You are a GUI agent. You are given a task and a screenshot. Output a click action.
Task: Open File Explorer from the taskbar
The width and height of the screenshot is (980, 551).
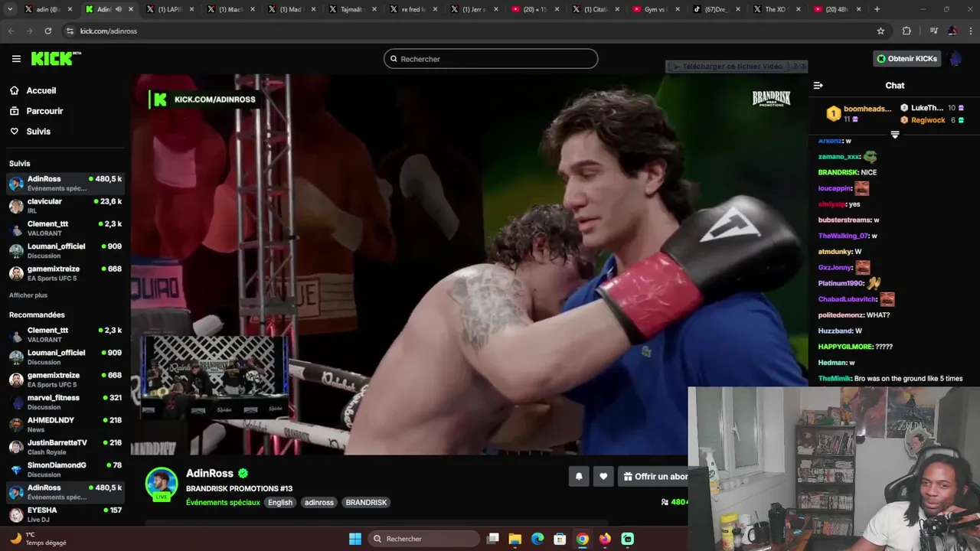pyautogui.click(x=515, y=539)
